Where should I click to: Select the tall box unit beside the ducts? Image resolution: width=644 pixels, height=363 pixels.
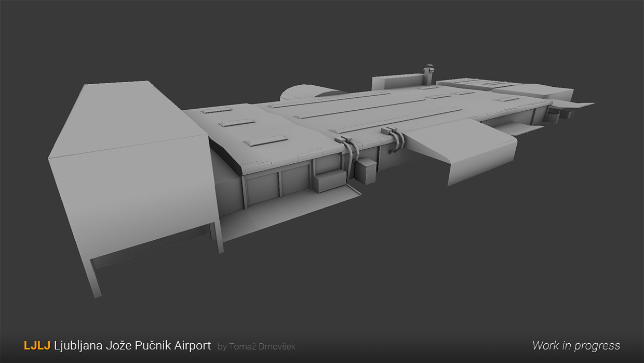366,171
